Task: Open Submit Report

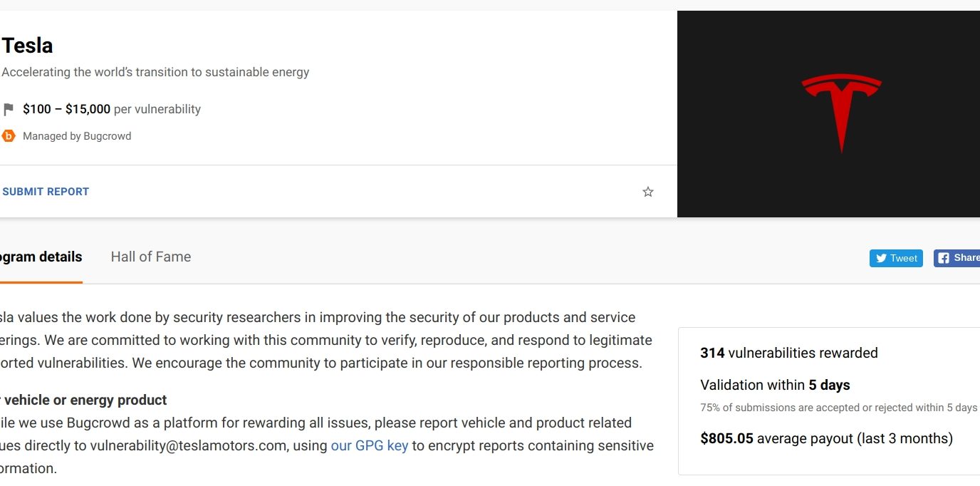Action: pyautogui.click(x=46, y=192)
